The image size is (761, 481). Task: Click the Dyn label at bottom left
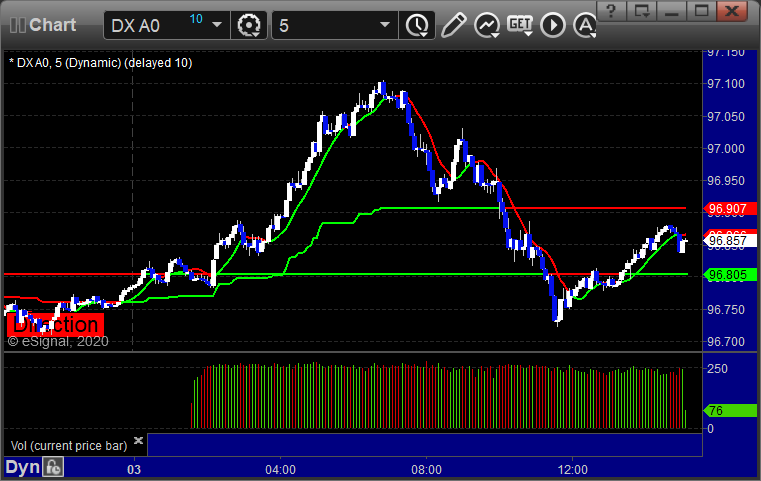pos(23,467)
